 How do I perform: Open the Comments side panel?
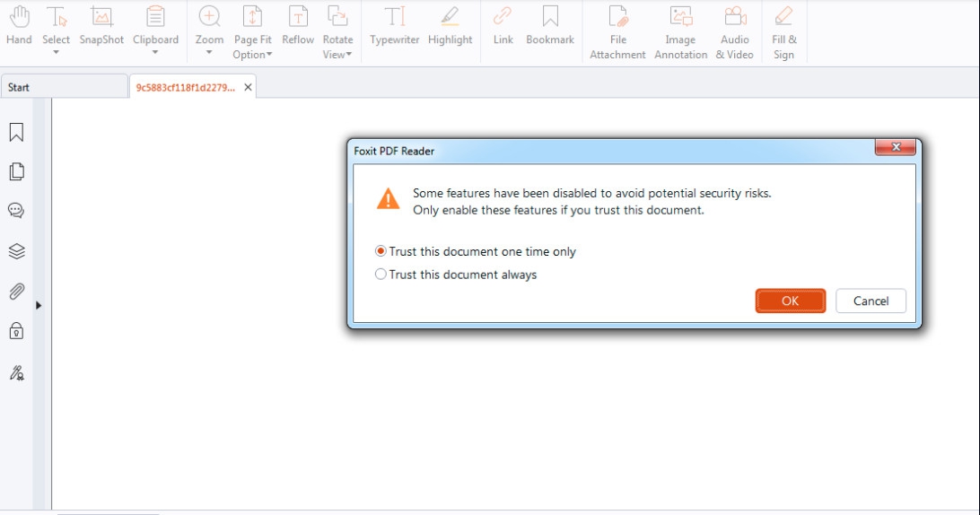(17, 211)
